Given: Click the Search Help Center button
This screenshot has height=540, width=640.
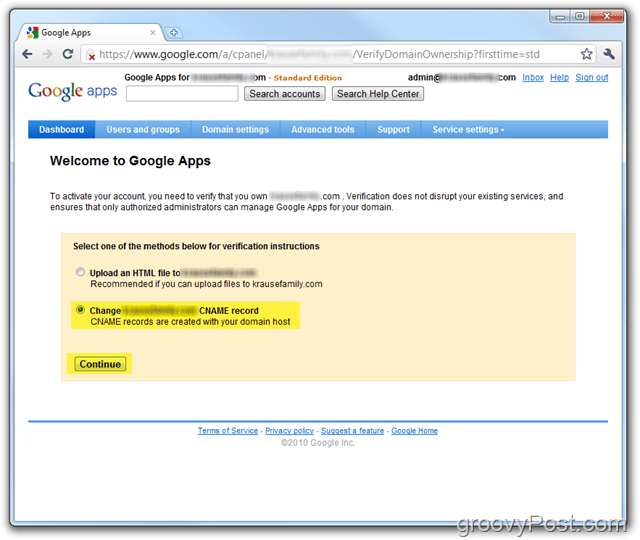Looking at the screenshot, I should (378, 94).
